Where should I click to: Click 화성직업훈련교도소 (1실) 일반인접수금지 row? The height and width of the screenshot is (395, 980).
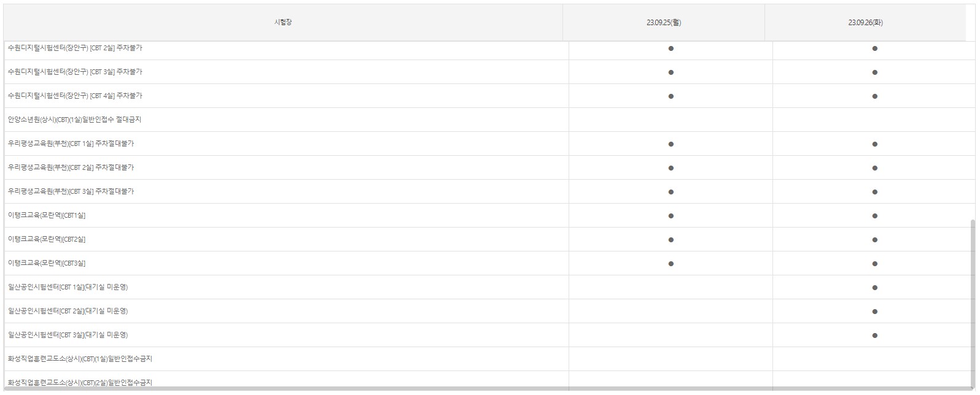tap(80, 359)
